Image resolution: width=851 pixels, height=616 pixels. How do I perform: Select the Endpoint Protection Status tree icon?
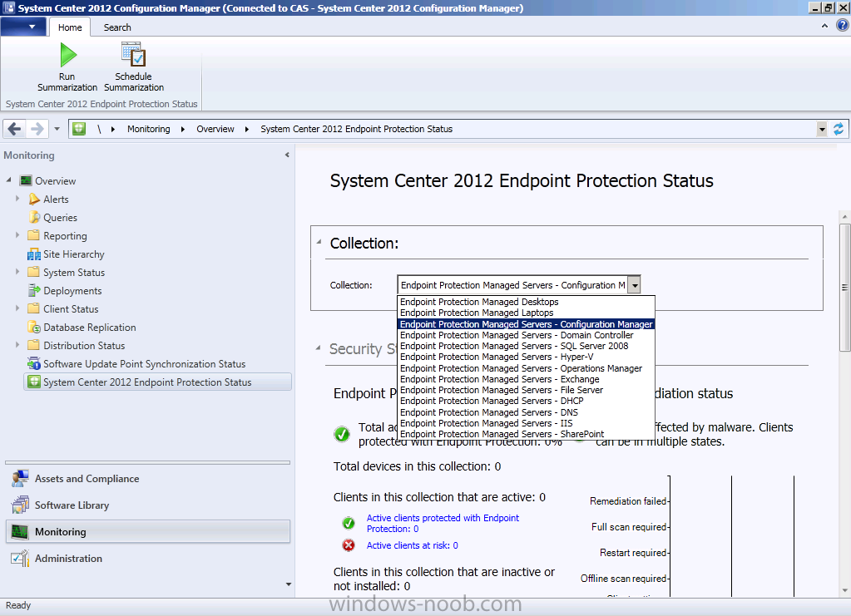34,382
